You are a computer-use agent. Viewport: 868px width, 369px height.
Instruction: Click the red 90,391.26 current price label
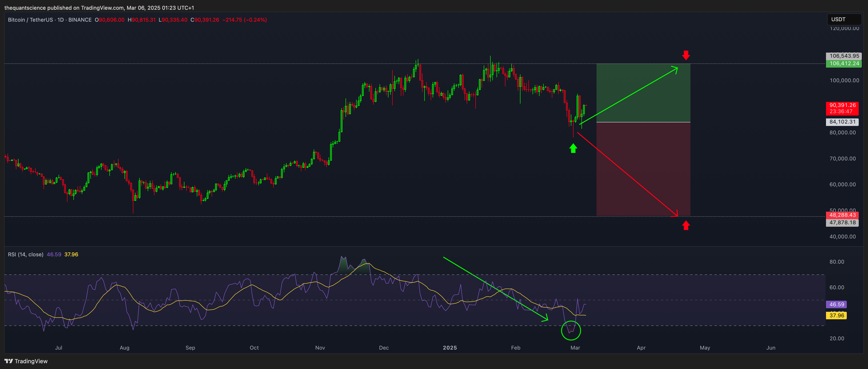coord(842,105)
